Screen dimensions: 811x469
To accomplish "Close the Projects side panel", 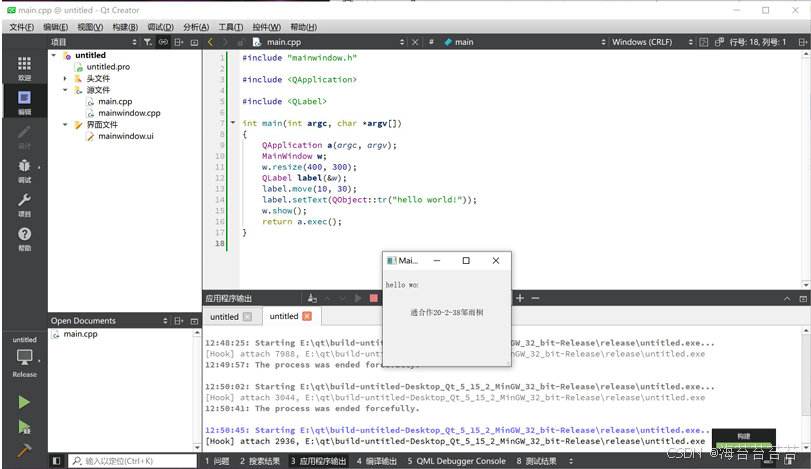I will [x=194, y=42].
